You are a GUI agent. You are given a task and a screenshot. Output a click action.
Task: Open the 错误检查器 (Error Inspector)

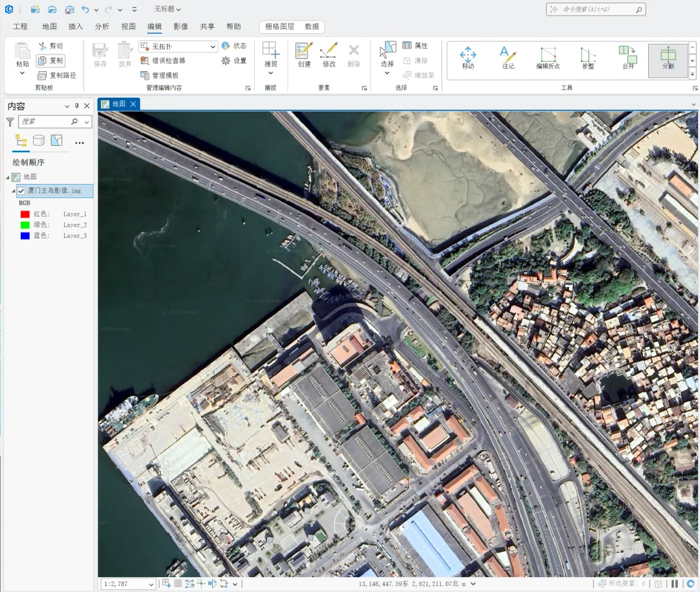coord(164,61)
